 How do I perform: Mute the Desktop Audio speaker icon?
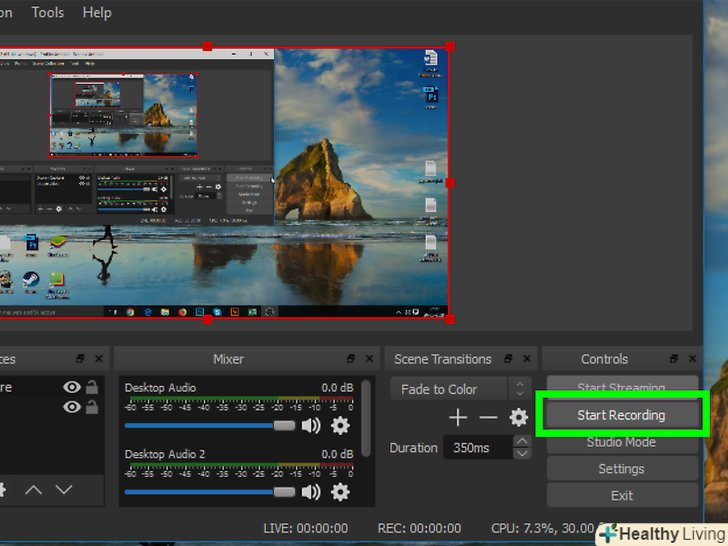pyautogui.click(x=311, y=426)
